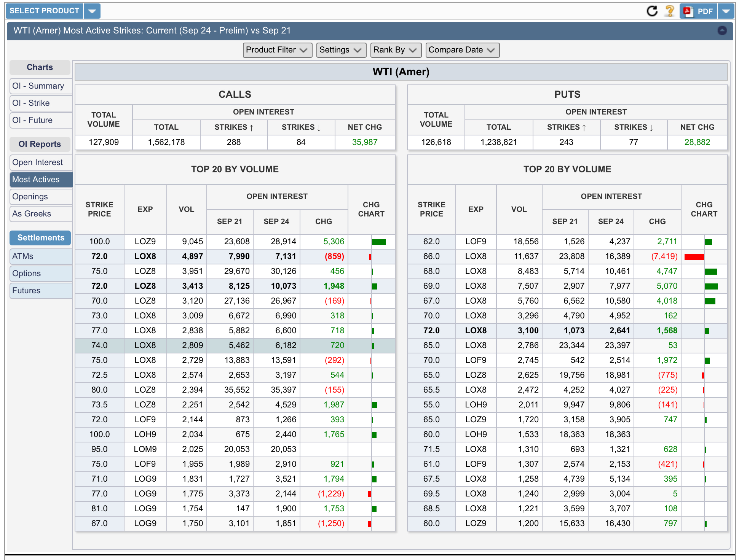
Task: Open the SELECT PRODUCT dropdown arrow
Action: tap(92, 11)
